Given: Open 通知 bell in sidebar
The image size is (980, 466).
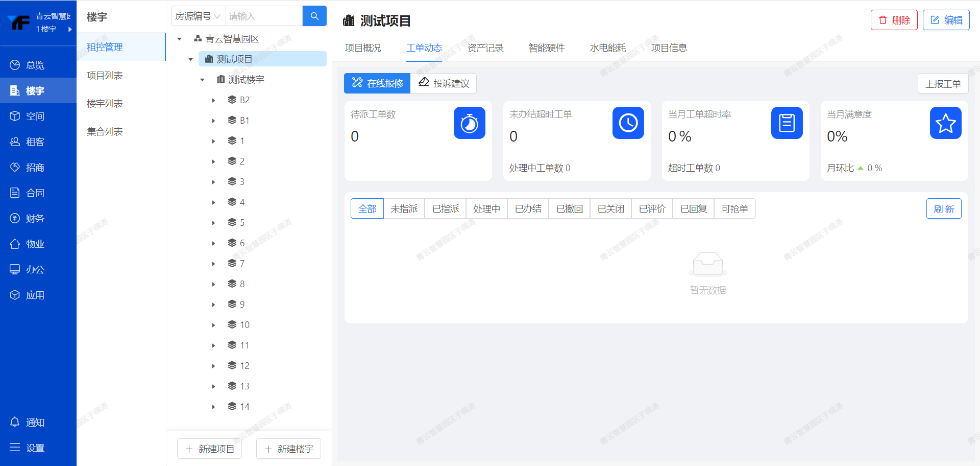Looking at the screenshot, I should coord(28,422).
